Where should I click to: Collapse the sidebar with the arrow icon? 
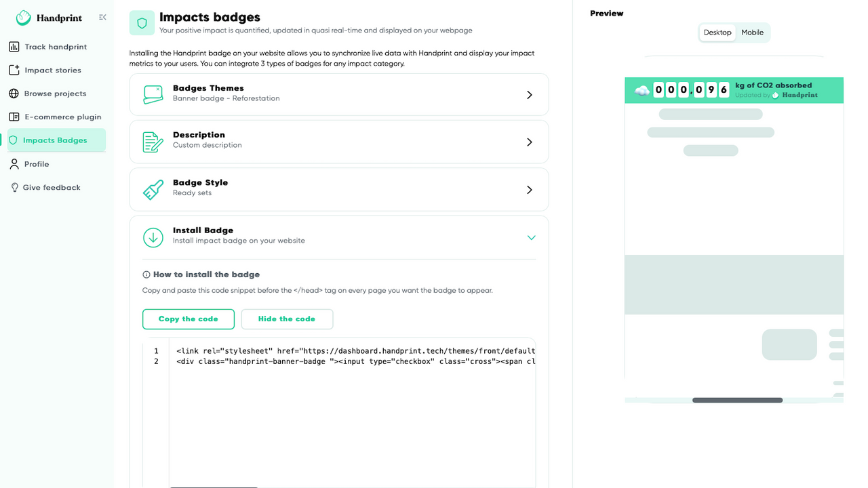[102, 17]
